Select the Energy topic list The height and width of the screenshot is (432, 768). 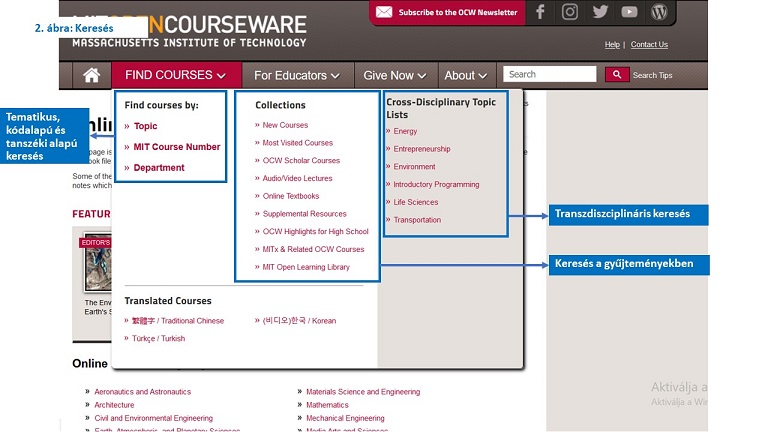(405, 131)
